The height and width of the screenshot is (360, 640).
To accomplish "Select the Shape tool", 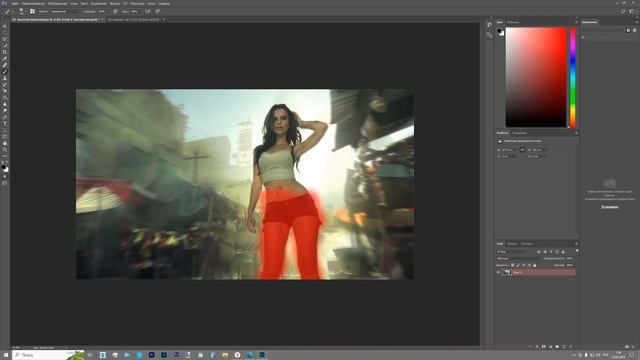I will pyautogui.click(x=5, y=137).
